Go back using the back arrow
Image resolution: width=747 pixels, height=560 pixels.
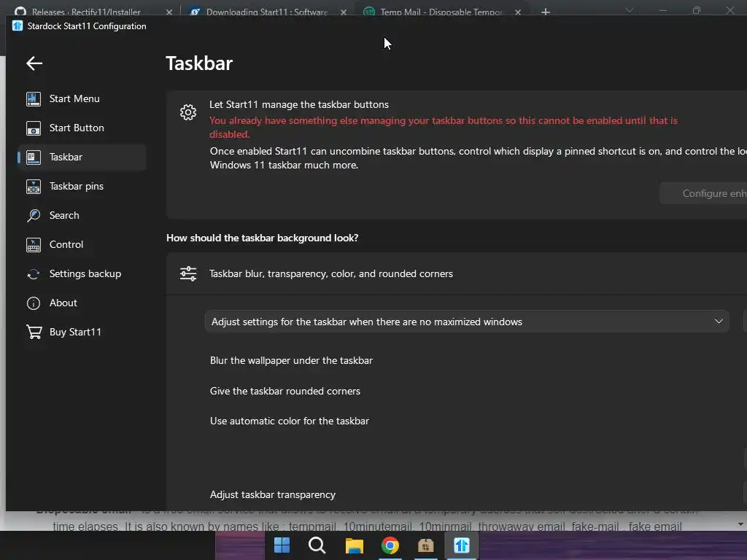click(34, 63)
